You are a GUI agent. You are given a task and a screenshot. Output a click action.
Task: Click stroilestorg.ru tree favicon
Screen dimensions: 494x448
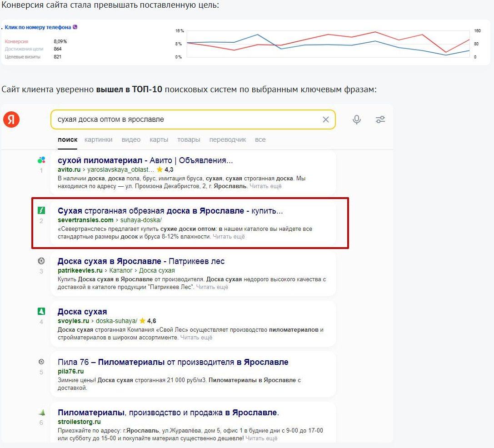pyautogui.click(x=42, y=412)
